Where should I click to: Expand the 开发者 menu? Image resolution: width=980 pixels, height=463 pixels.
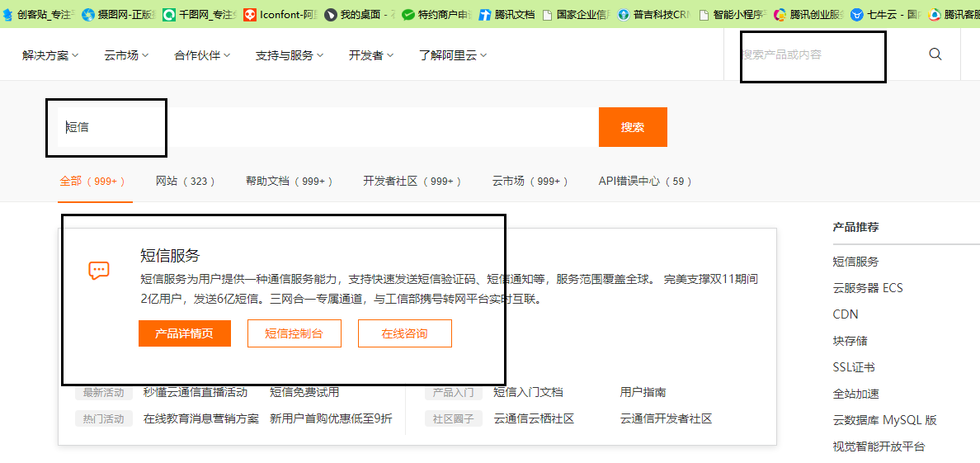click(371, 55)
